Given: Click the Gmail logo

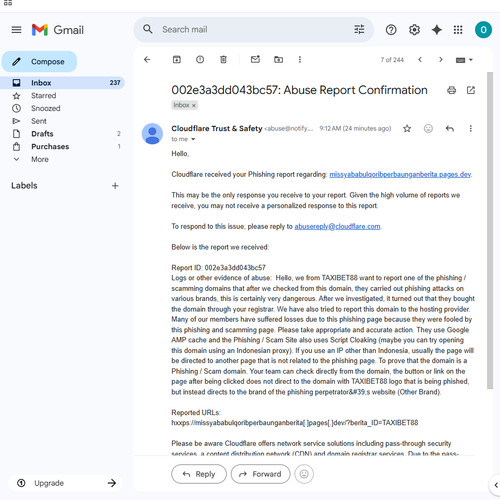Looking at the screenshot, I should click(x=58, y=30).
